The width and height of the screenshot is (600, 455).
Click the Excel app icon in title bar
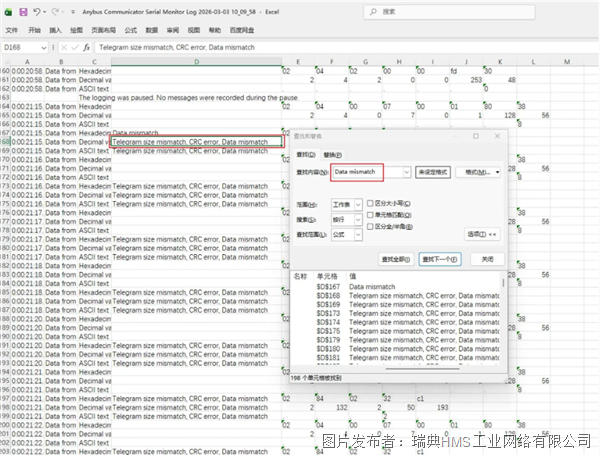(x=8, y=12)
